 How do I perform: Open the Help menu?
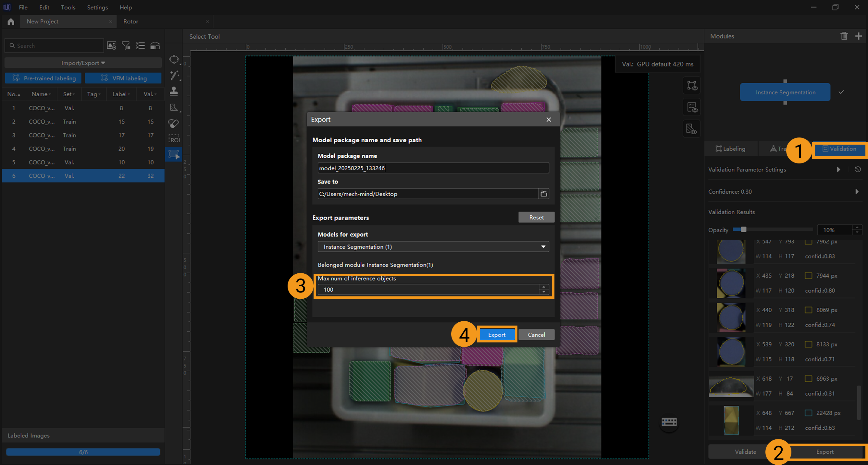coord(126,7)
